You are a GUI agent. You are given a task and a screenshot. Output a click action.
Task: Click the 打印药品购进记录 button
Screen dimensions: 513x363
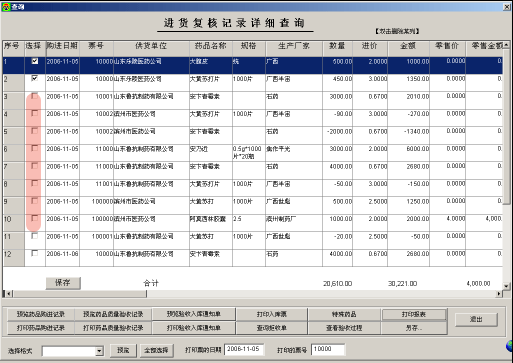tap(41, 328)
